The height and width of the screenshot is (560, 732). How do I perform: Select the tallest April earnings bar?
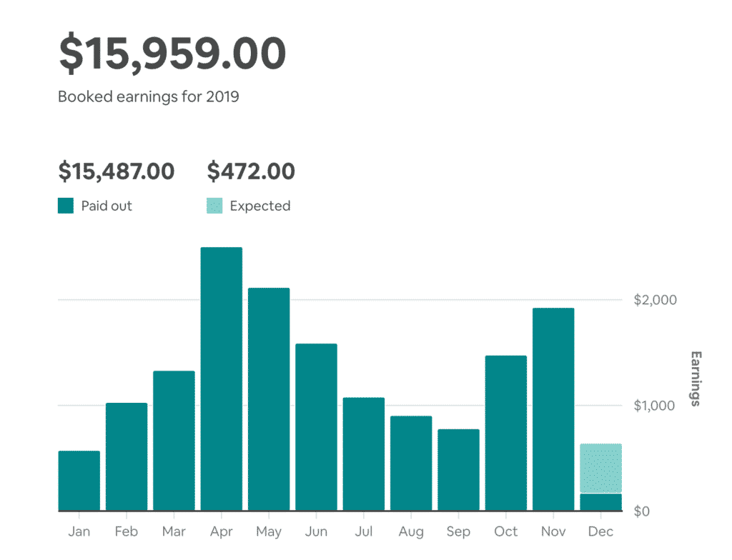222,379
